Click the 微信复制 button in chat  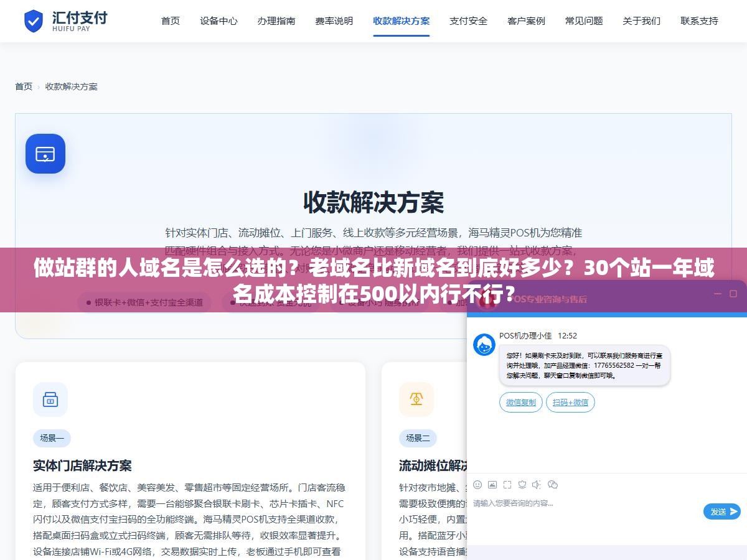tap(521, 403)
